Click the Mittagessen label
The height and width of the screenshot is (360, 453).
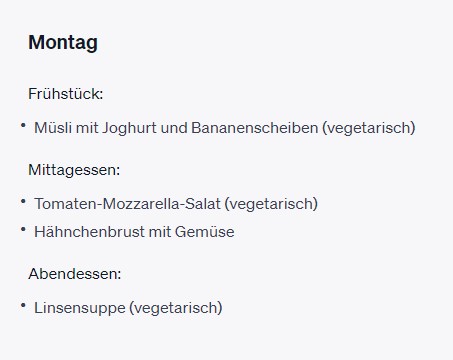tap(74, 170)
